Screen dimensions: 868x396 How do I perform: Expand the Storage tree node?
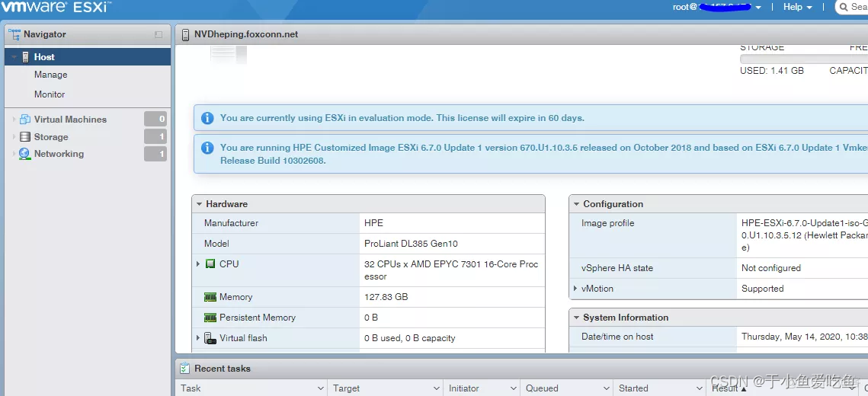pos(14,136)
